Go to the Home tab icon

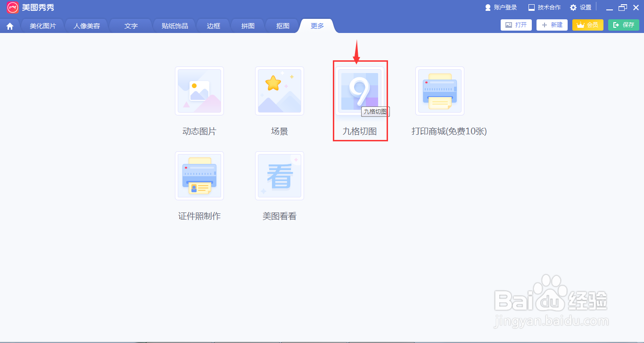tap(10, 26)
